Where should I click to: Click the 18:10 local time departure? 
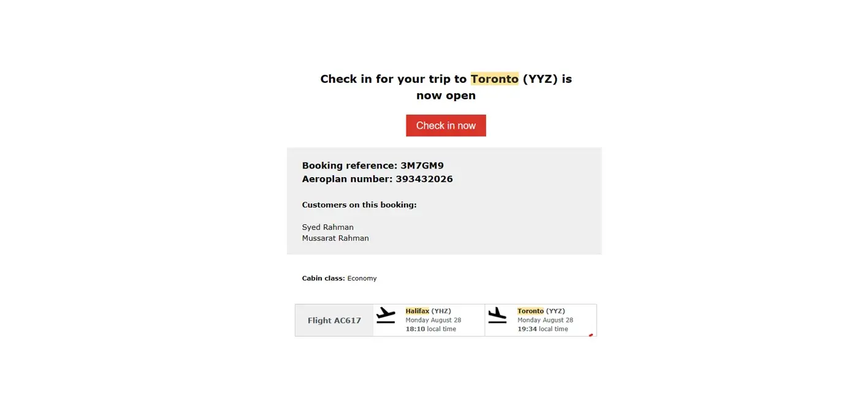[x=430, y=329]
